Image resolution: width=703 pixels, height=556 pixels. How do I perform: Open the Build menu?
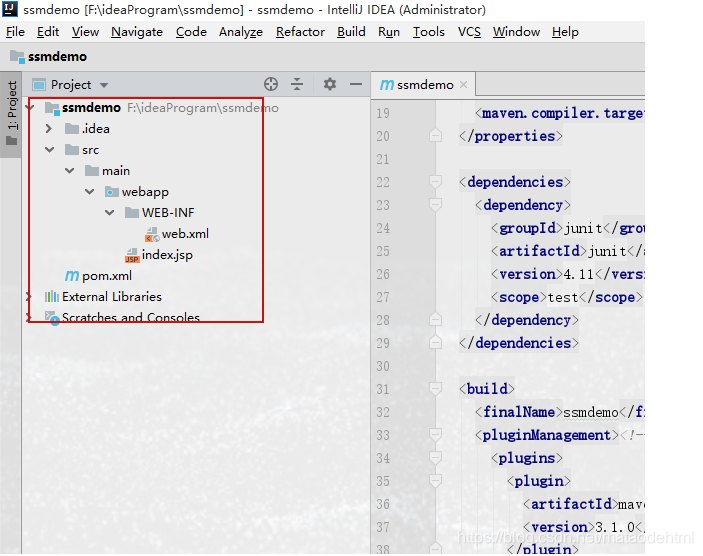[351, 32]
